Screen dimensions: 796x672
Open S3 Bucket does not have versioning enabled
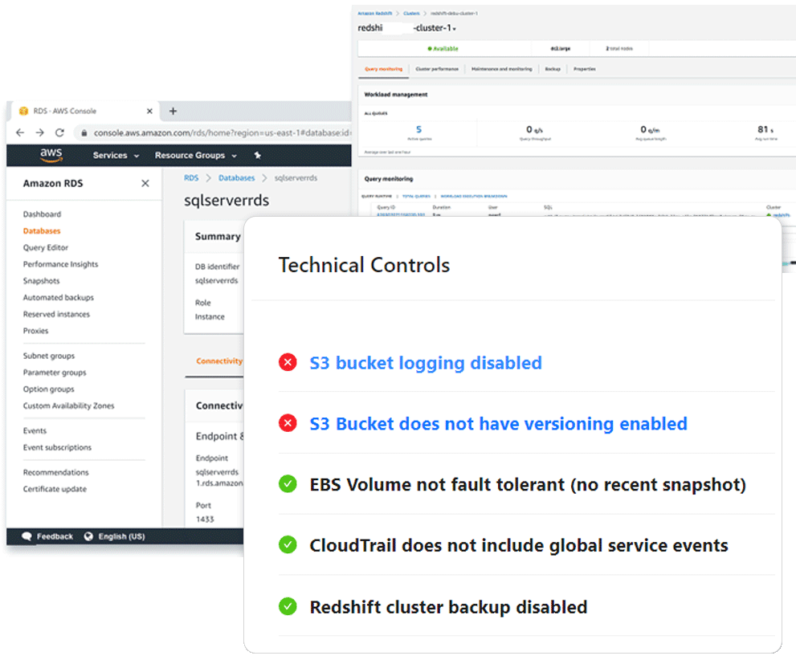[x=499, y=424]
